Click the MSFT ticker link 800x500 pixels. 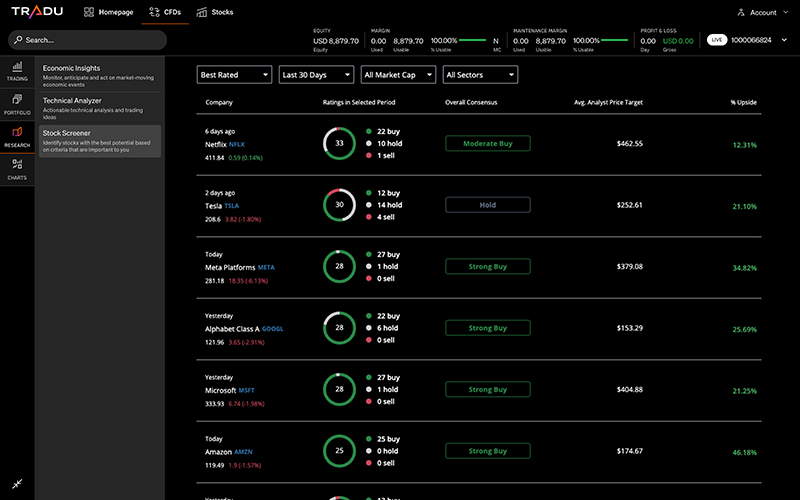coord(246,390)
